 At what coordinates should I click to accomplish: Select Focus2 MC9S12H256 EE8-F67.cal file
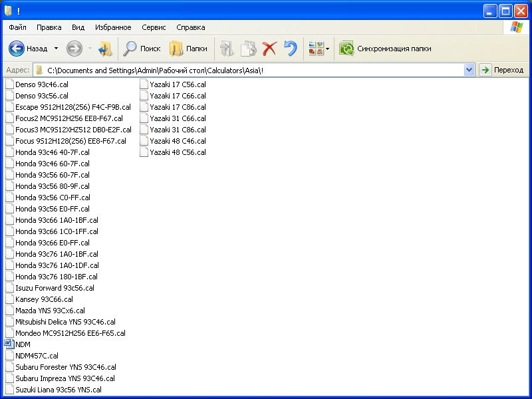pos(64,118)
